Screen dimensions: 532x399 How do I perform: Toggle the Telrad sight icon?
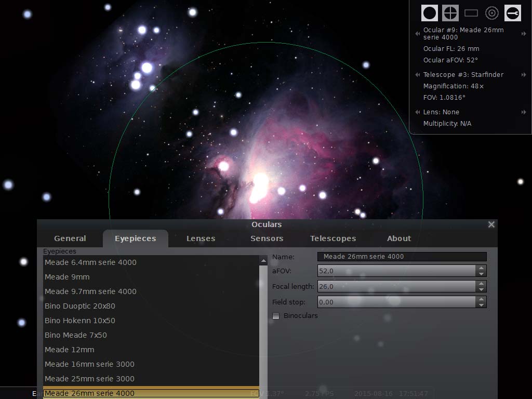click(x=491, y=13)
